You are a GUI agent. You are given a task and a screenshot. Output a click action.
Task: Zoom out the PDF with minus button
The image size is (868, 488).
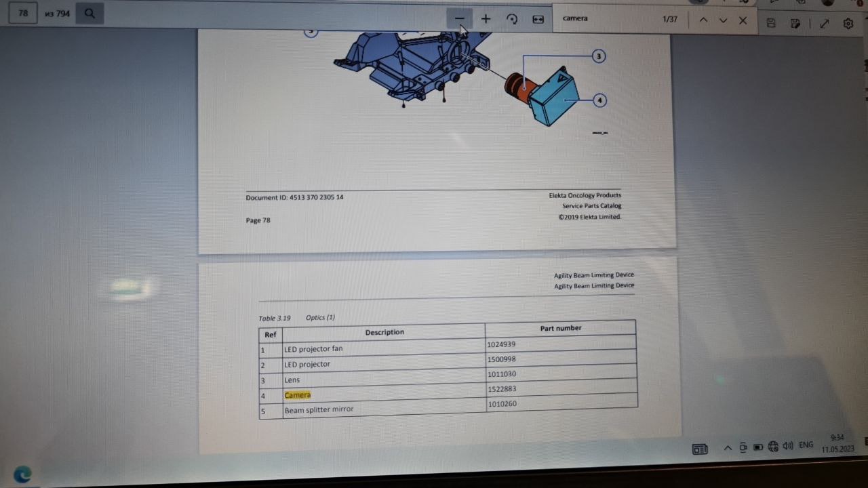tap(459, 19)
